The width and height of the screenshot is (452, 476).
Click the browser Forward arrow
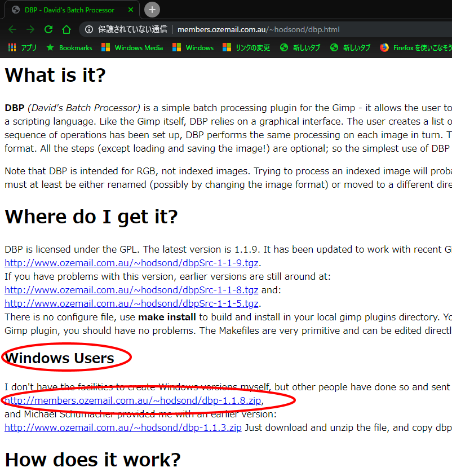point(30,29)
